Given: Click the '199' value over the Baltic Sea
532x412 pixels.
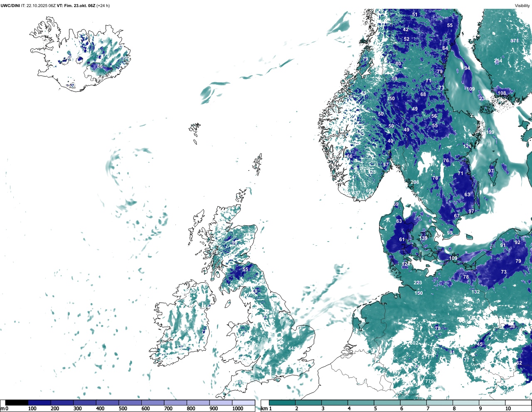Looking at the screenshot, I should 490,132.
